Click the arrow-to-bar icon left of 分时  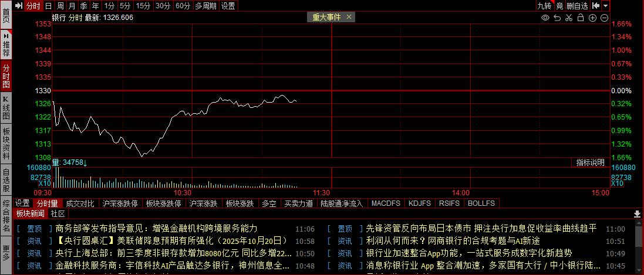tap(18, 6)
